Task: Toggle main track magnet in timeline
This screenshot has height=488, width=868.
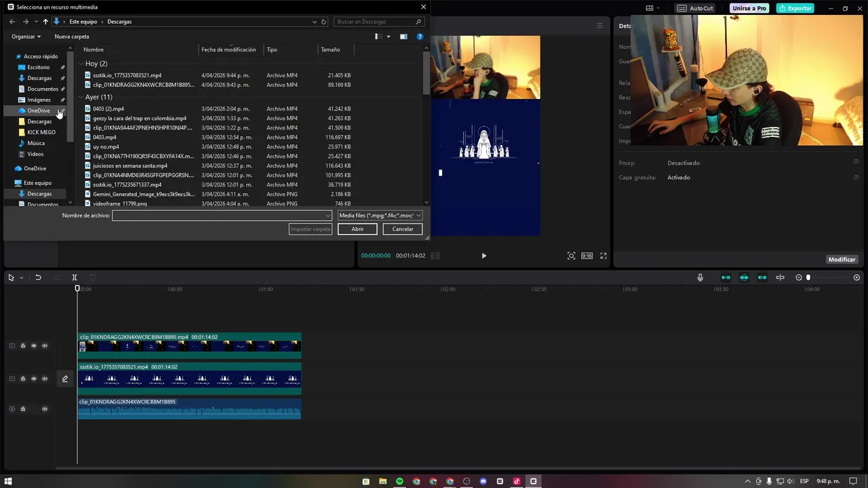Action: coord(726,277)
